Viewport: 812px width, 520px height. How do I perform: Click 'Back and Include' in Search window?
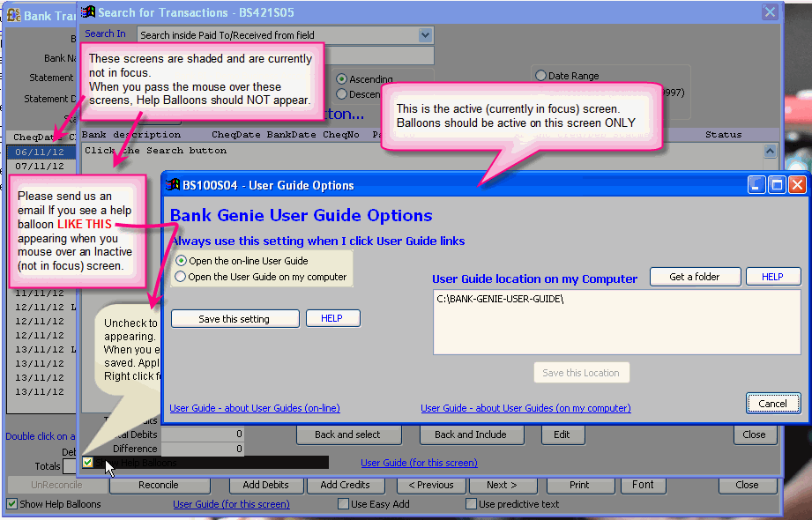click(472, 435)
